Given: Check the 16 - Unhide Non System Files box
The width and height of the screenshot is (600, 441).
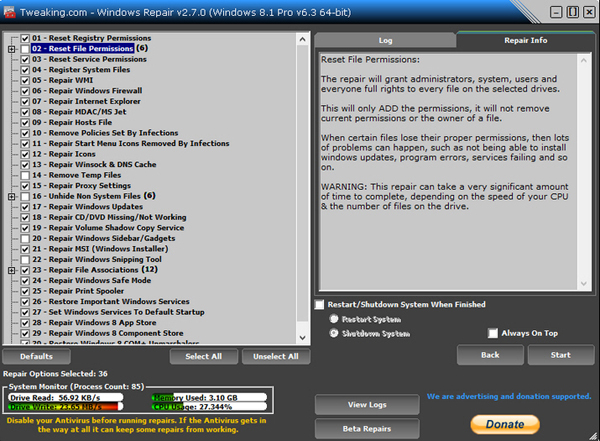Looking at the screenshot, I should click(x=25, y=196).
